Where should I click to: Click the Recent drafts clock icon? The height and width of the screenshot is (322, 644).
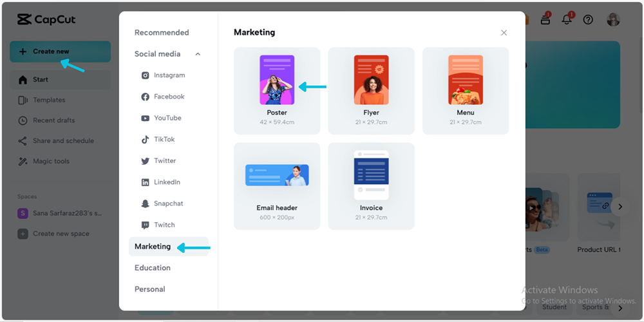(23, 120)
